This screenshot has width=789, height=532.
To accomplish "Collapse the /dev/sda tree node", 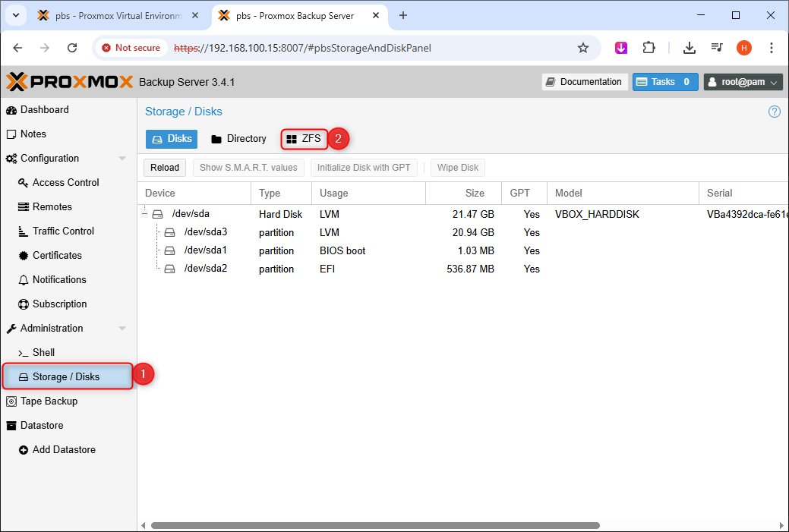I will point(145,214).
